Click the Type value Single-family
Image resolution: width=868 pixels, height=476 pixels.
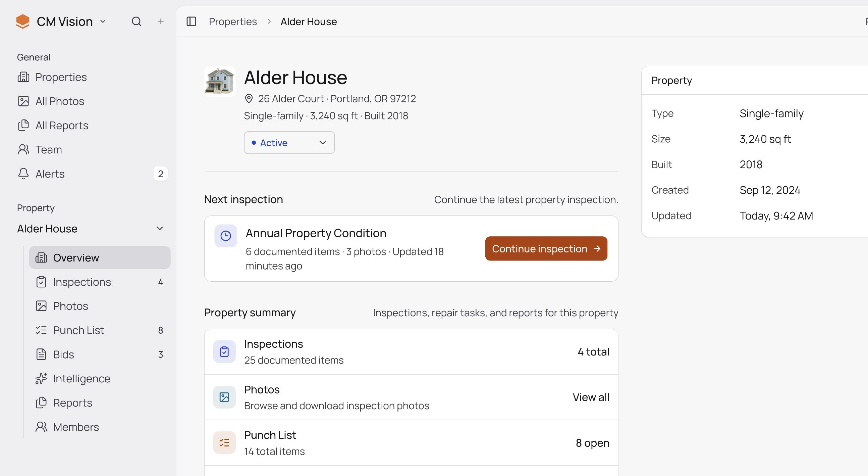click(x=772, y=113)
